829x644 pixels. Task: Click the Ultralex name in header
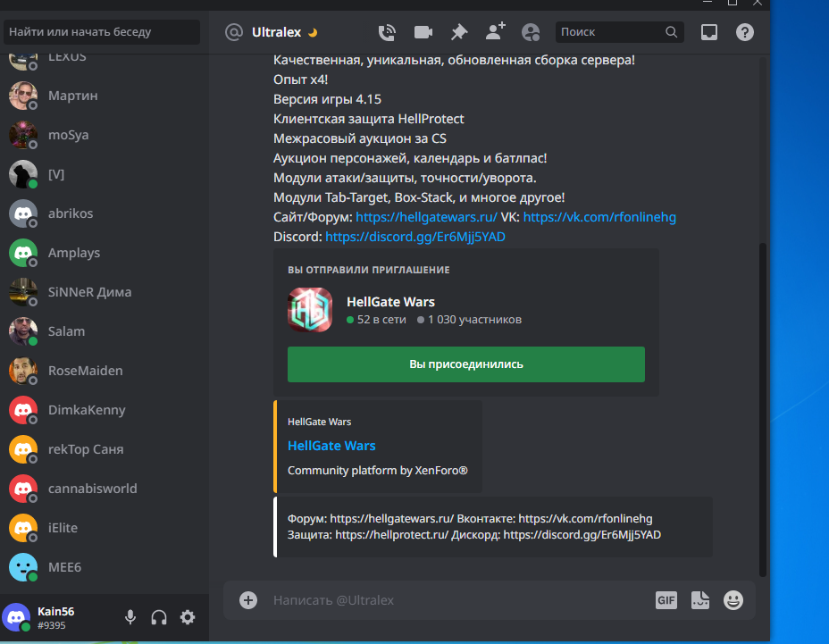[277, 32]
